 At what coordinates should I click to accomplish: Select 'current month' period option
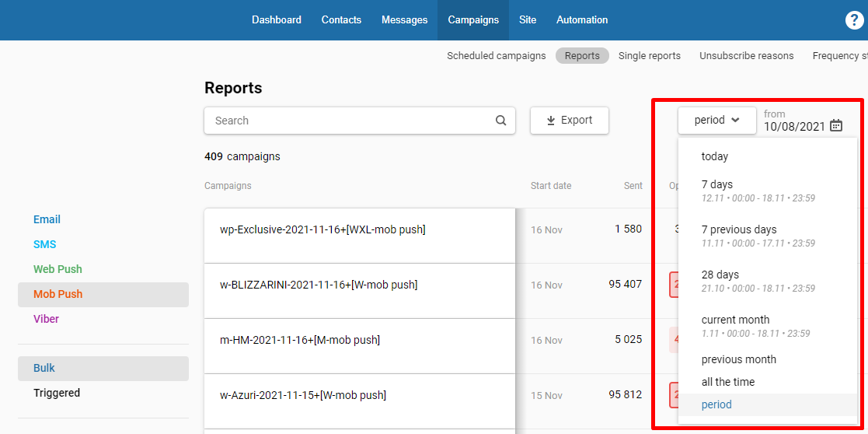(768, 326)
